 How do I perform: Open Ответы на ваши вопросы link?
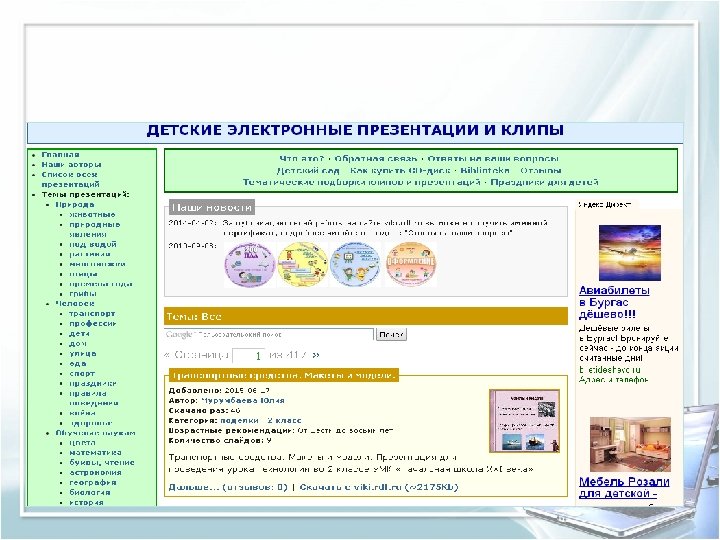click(493, 159)
